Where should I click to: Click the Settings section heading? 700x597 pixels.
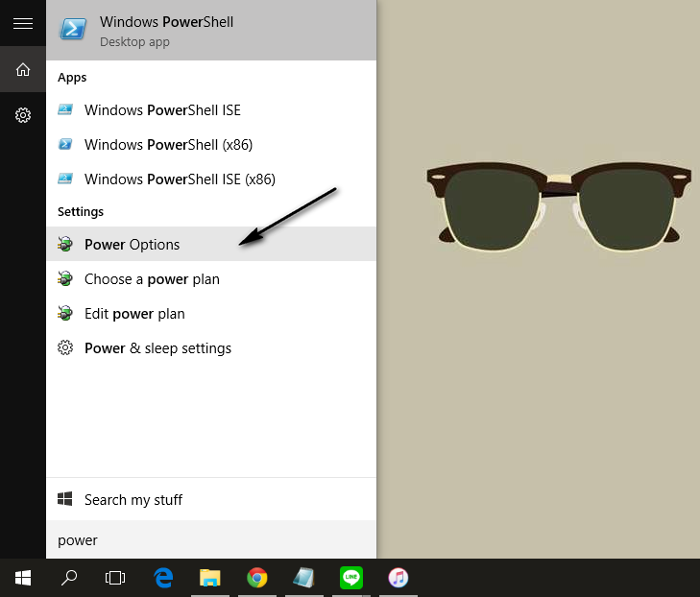click(x=81, y=211)
